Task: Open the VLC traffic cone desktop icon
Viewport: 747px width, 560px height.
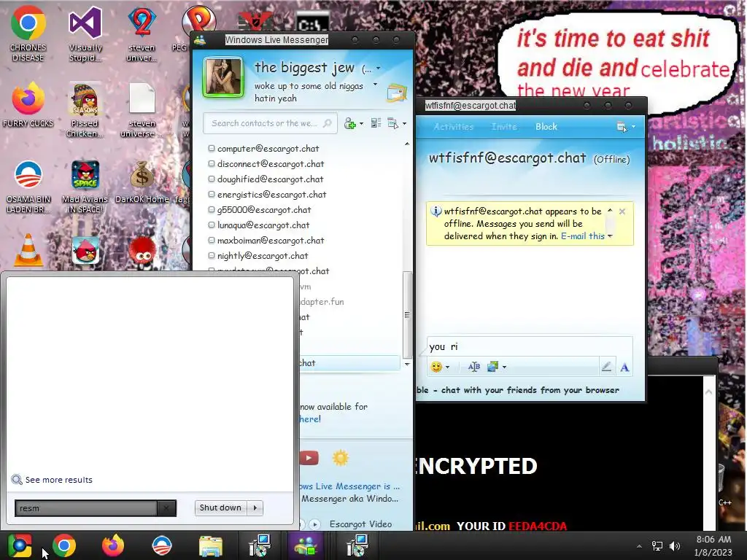Action: click(x=28, y=249)
